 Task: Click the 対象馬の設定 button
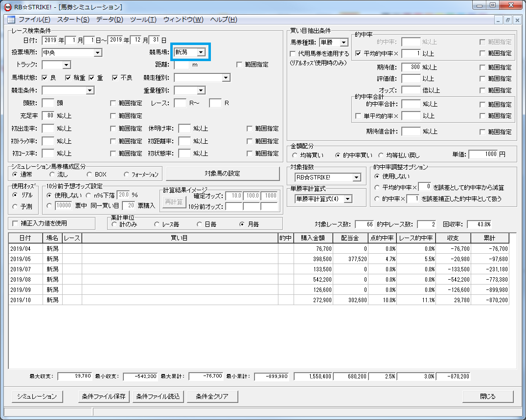tap(223, 174)
